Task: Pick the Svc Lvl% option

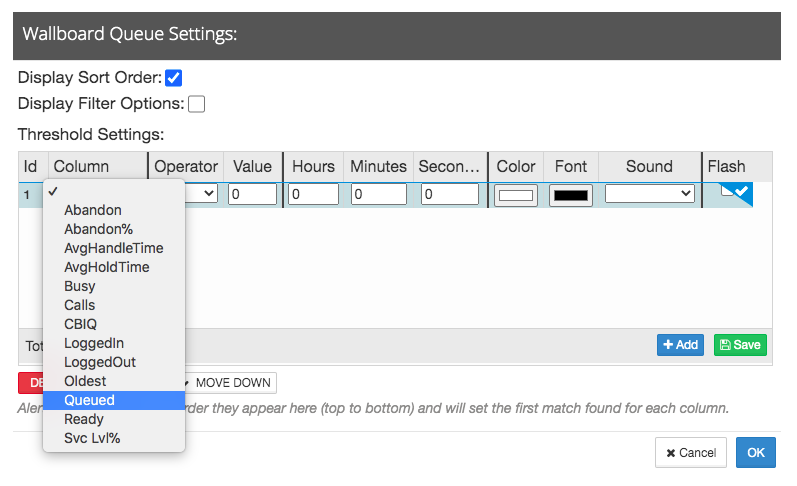Action: (114, 438)
